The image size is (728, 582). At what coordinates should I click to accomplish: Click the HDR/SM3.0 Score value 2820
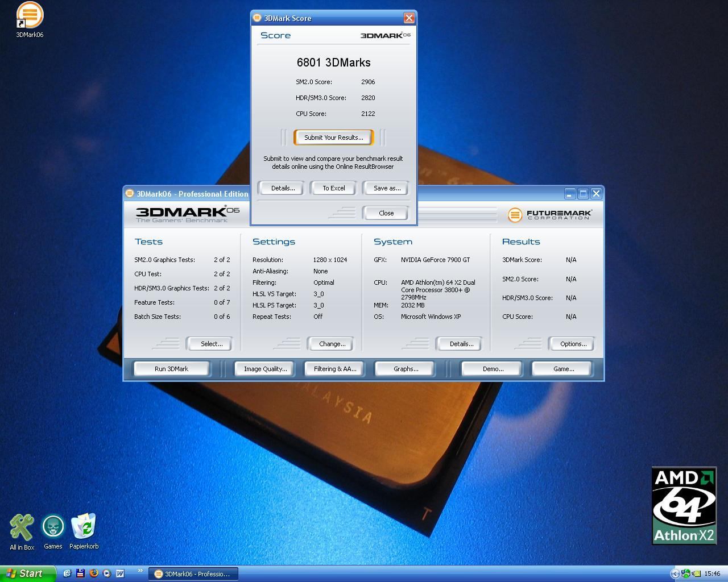coord(368,98)
